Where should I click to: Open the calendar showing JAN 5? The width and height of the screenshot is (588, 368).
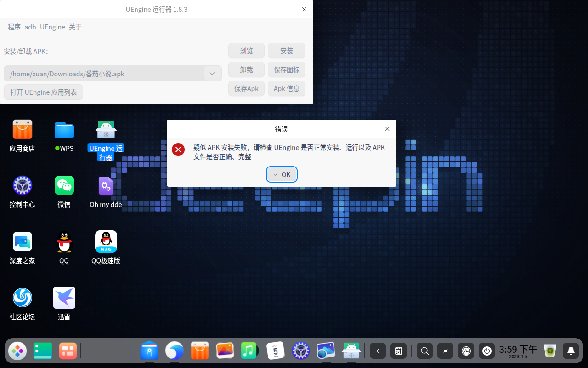pyautogui.click(x=275, y=351)
